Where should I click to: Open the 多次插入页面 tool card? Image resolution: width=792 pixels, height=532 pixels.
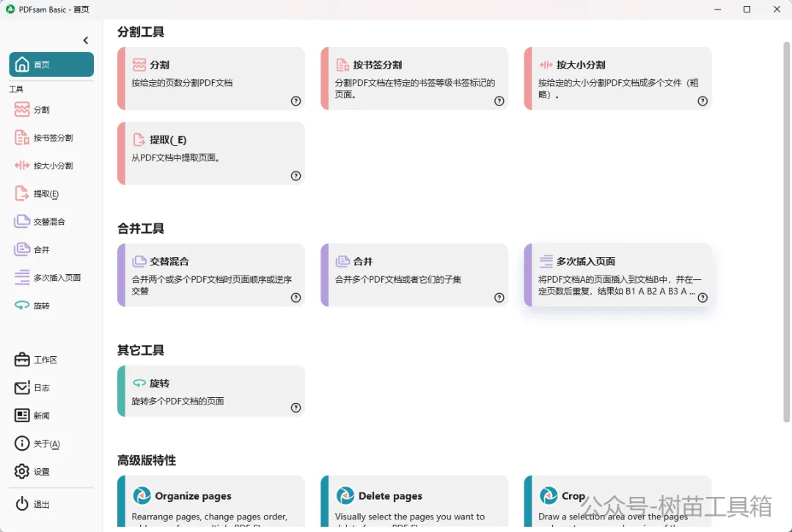[617, 275]
